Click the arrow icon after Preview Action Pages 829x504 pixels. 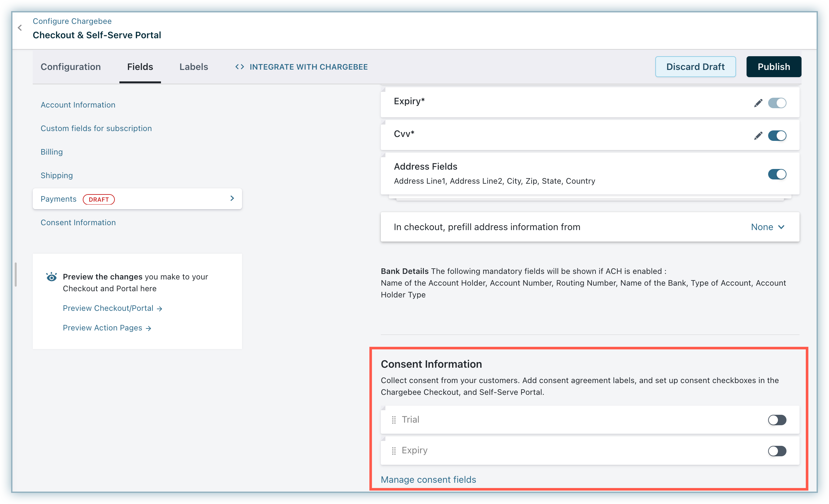pyautogui.click(x=149, y=328)
